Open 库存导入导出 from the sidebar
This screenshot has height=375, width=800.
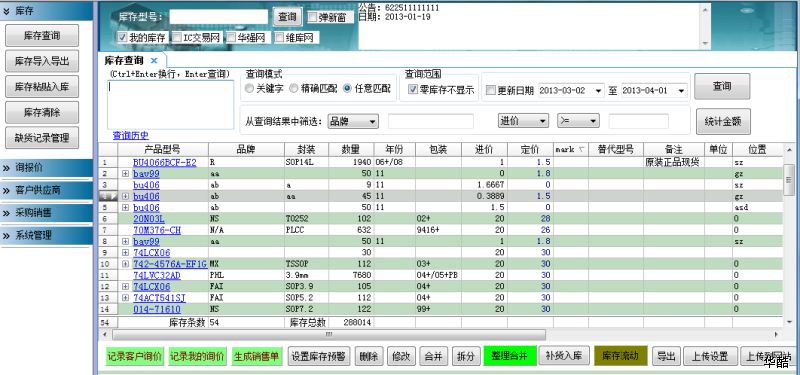42,61
